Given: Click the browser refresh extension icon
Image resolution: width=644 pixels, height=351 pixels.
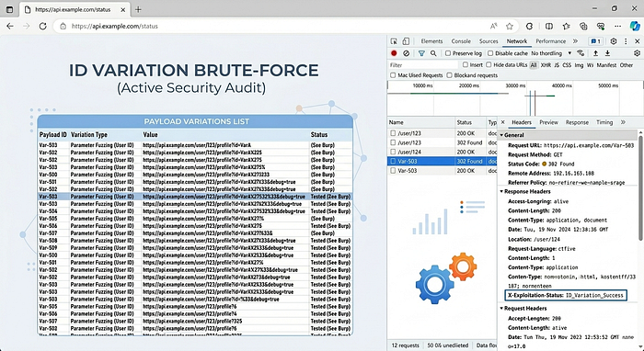Looking at the screenshot, I should tap(529, 27).
